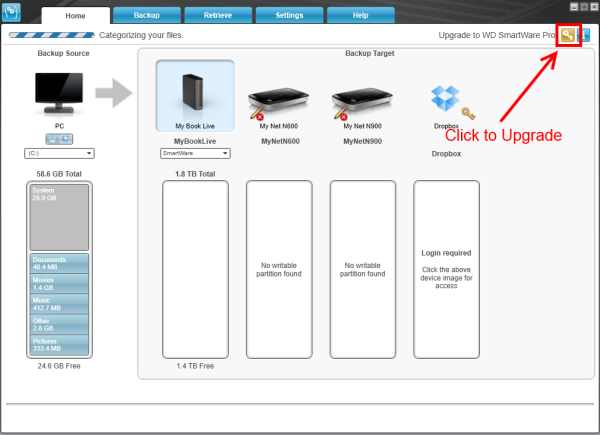Switch source to local computer toggle
Screen dimensions: 600x435
[x=52, y=139]
